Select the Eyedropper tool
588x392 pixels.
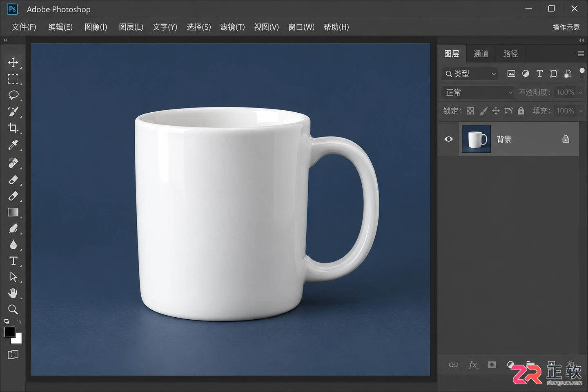13,145
